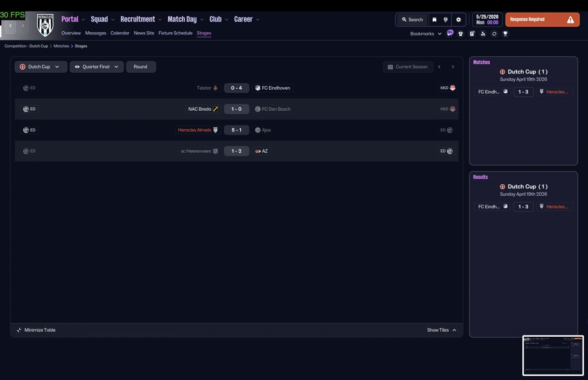Open the Dutch Cup competition dropdown
This screenshot has width=588, height=380.
(41, 67)
